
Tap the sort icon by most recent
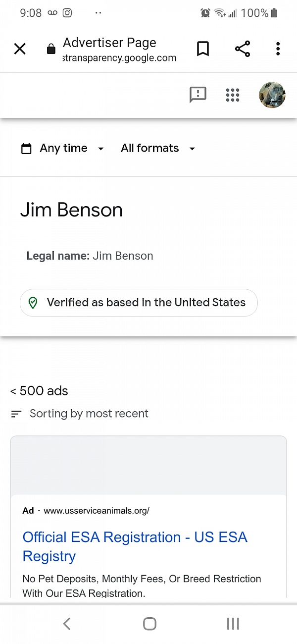(x=16, y=414)
